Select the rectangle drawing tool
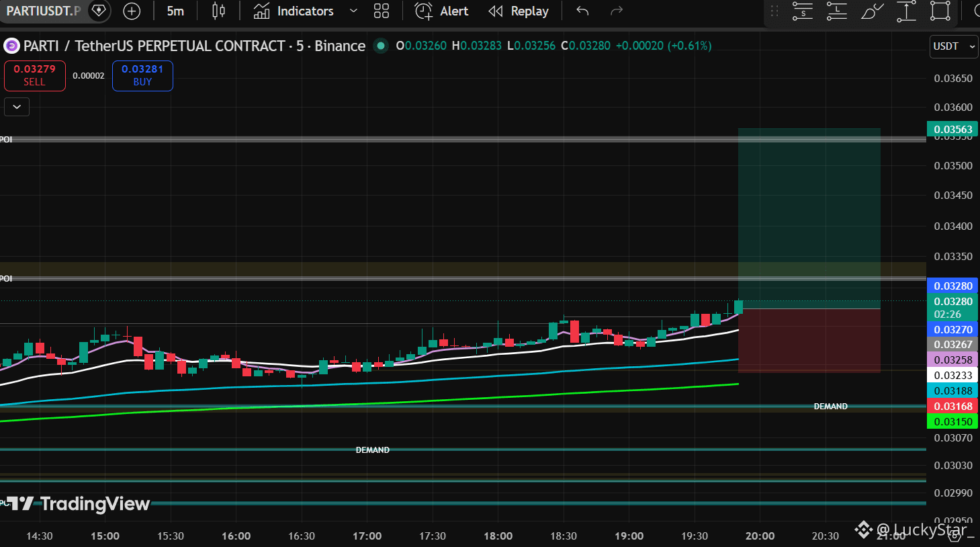Screen dimensions: 980x547 click(x=940, y=11)
